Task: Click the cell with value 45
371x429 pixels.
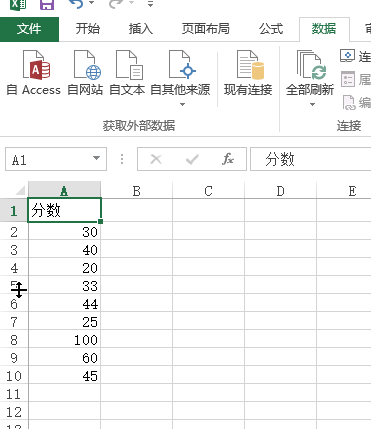Action: [x=64, y=375]
